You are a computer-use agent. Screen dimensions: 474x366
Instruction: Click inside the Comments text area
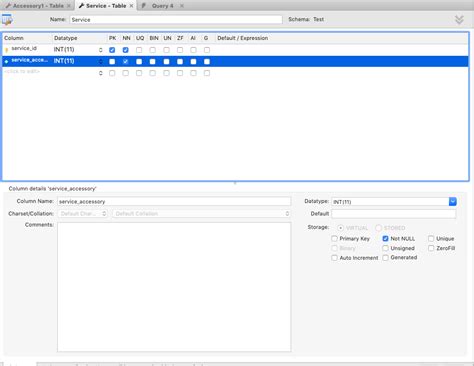(x=174, y=287)
